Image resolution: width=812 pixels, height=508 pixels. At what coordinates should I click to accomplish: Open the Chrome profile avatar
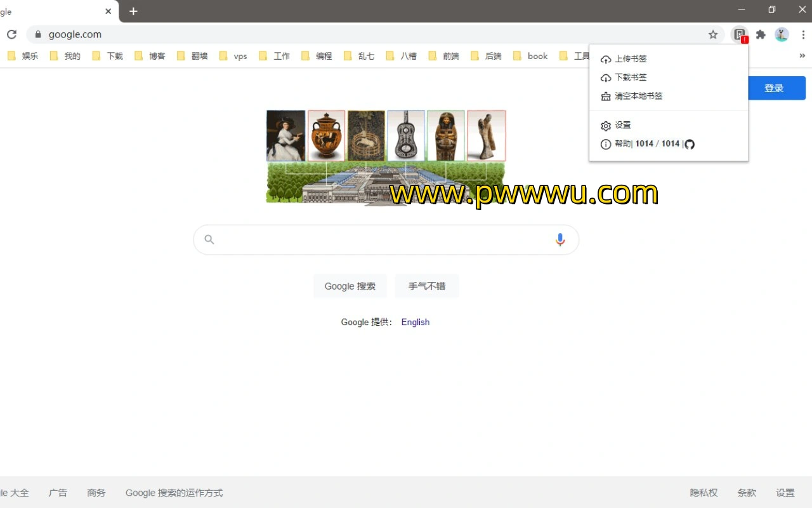point(782,35)
